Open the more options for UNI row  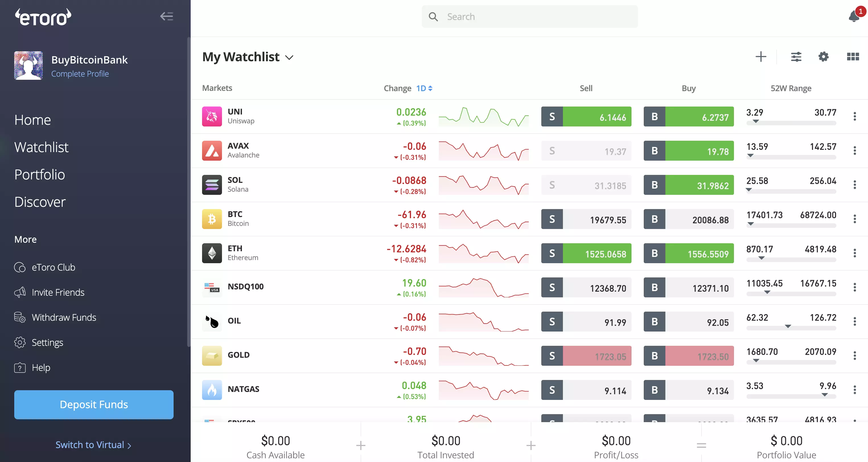pyautogui.click(x=855, y=116)
